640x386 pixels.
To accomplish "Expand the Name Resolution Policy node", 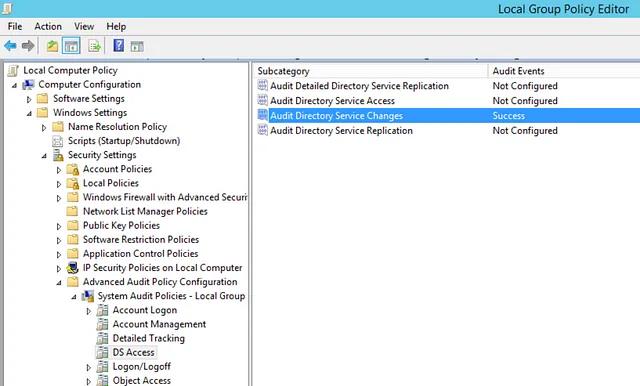I will [44, 128].
